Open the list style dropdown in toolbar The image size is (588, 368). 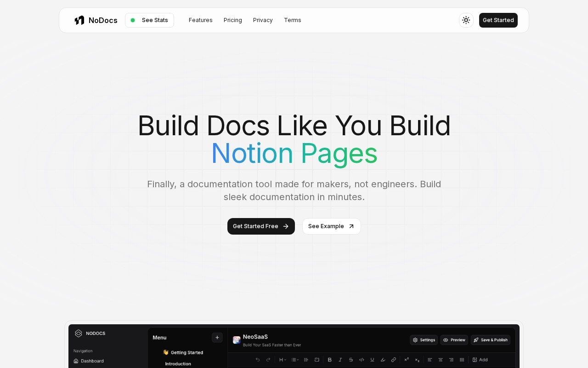point(295,360)
